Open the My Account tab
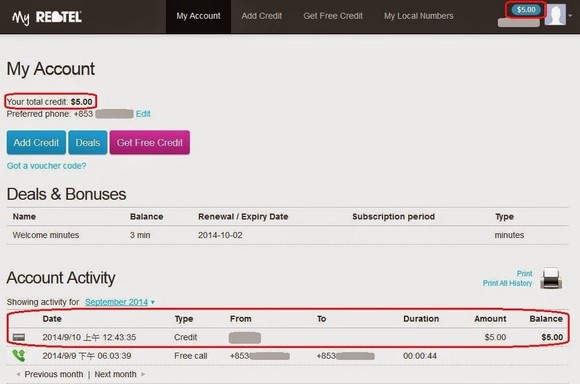Image resolution: width=580 pixels, height=384 pixels. point(198,16)
